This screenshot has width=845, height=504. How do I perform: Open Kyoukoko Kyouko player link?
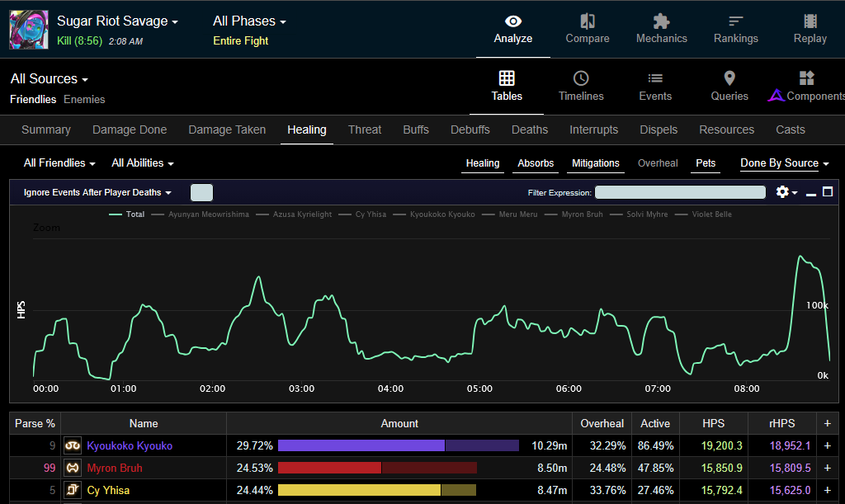[130, 445]
